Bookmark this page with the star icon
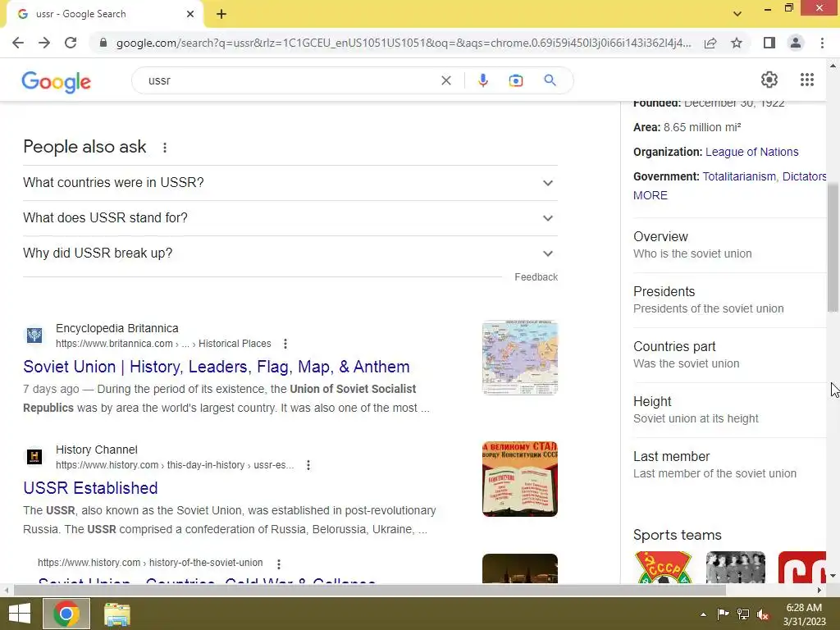 point(737,43)
